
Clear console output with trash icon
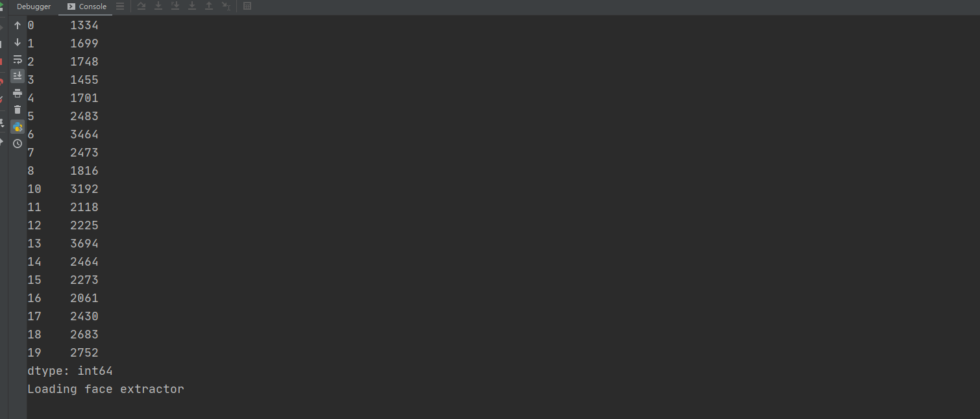pyautogui.click(x=18, y=110)
